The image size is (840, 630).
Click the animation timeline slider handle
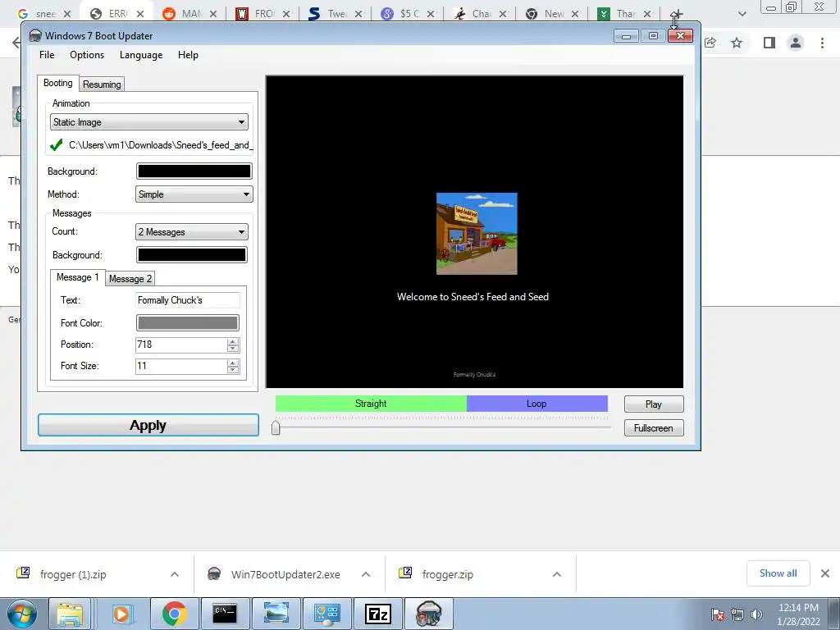[276, 427]
